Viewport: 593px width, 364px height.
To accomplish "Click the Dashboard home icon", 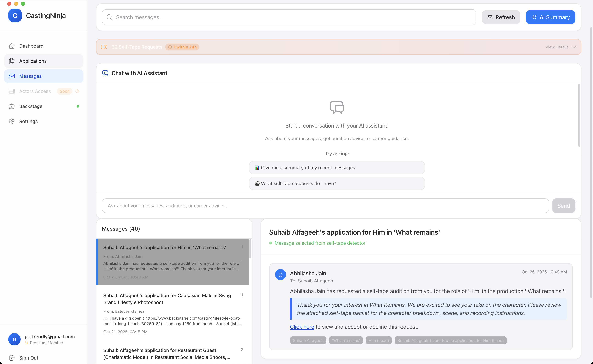I will click(x=11, y=46).
